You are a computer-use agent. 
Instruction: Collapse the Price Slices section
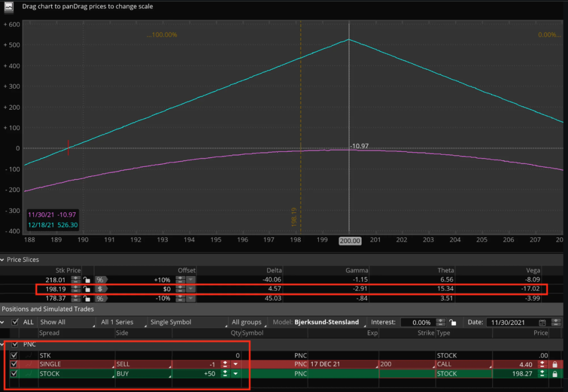coord(2,259)
